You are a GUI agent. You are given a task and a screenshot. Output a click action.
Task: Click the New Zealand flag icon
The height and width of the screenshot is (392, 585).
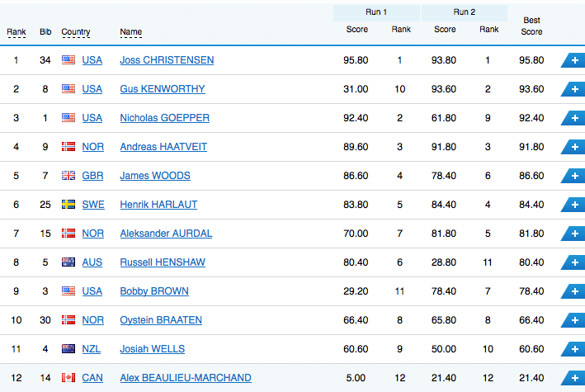tap(68, 349)
